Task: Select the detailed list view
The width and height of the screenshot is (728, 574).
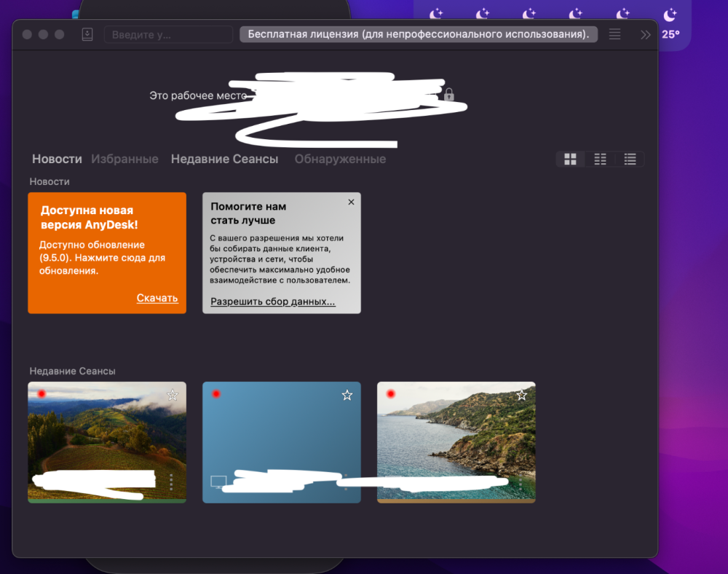Action: point(630,160)
